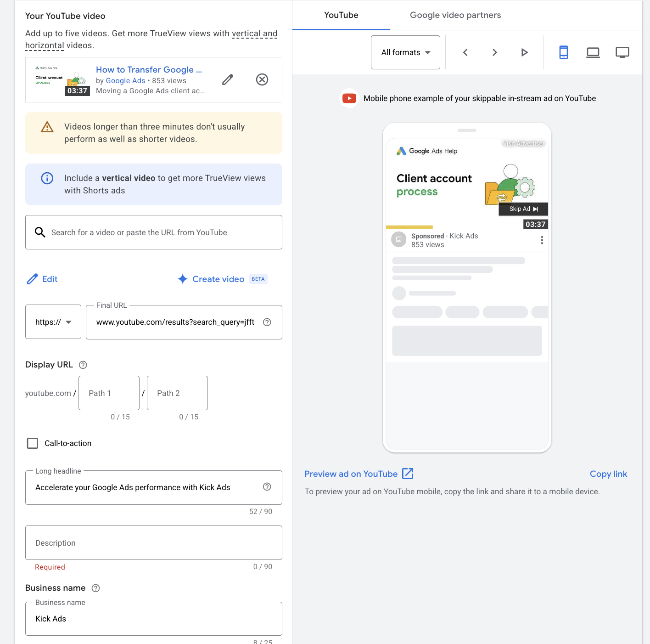Click the Google Ads Help logo in preview
Screen dimensions: 650x644
(427, 151)
